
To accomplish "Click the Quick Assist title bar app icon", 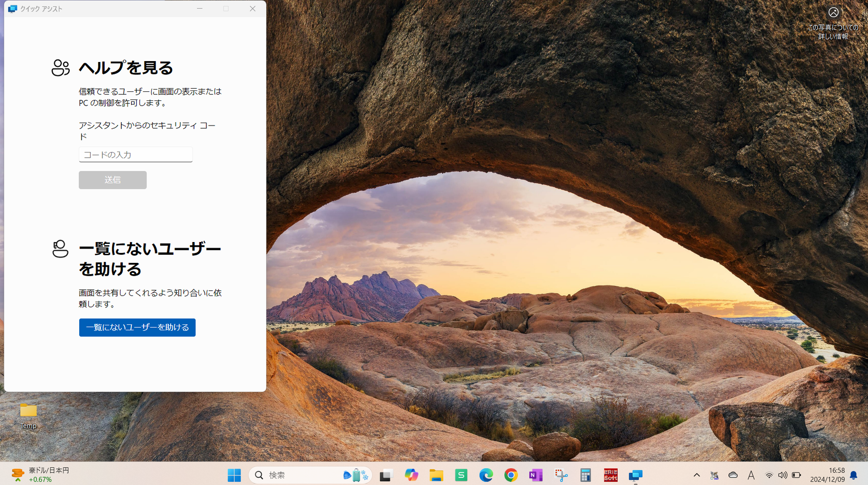I will coord(12,9).
